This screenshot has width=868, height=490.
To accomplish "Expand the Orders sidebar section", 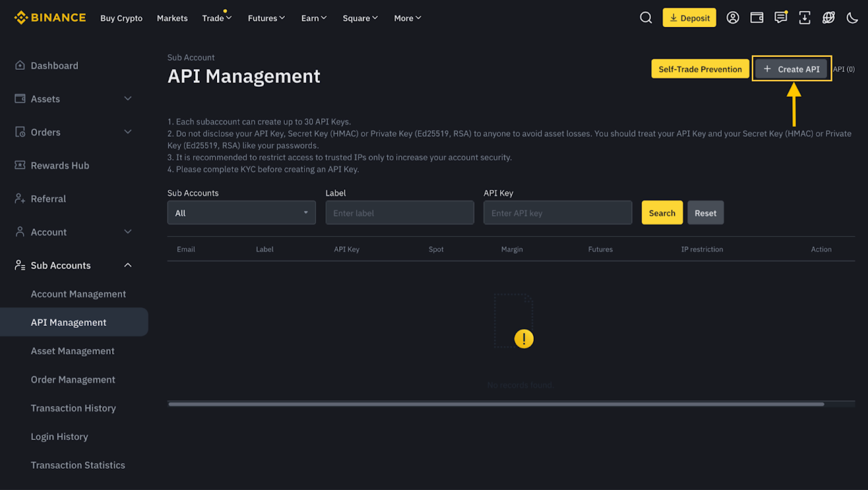I will (x=73, y=132).
